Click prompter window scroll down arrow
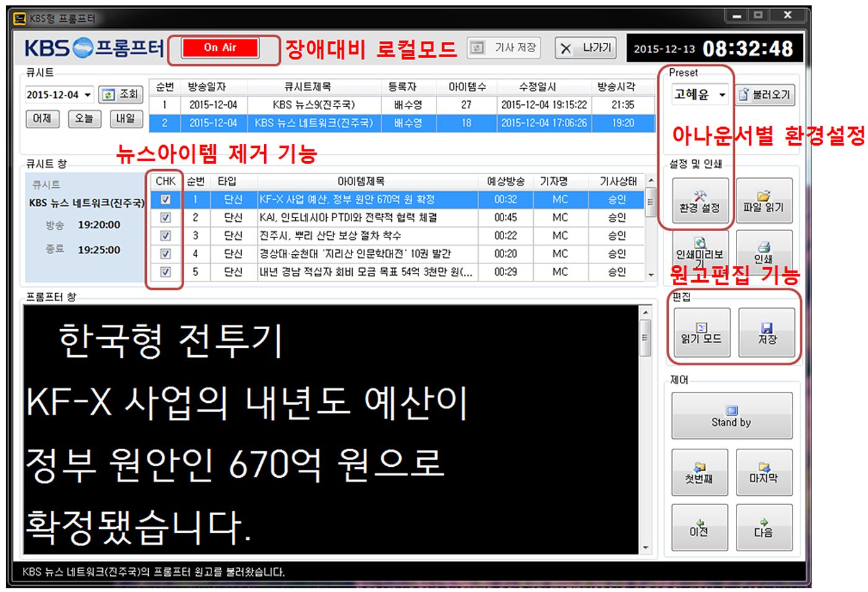 point(645,548)
